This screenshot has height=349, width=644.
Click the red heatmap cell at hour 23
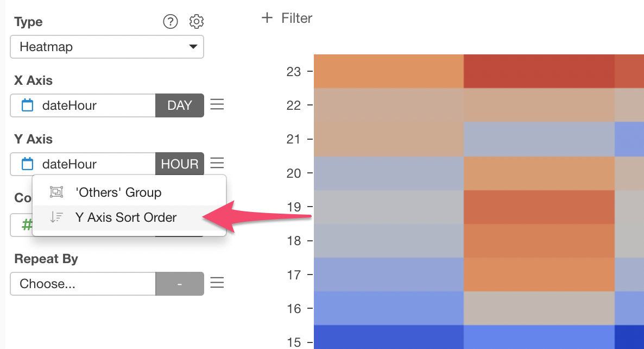[539, 71]
